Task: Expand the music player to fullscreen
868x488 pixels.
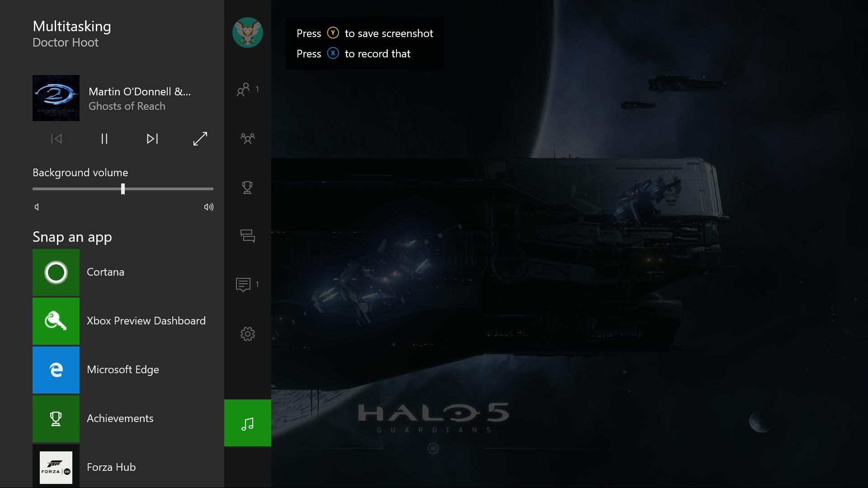Action: click(x=200, y=139)
